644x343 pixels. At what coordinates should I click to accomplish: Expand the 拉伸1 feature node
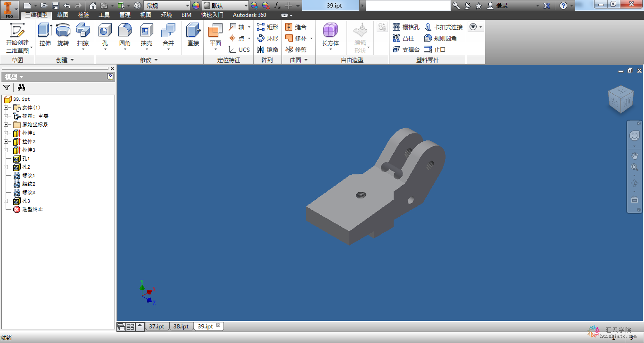pos(6,133)
